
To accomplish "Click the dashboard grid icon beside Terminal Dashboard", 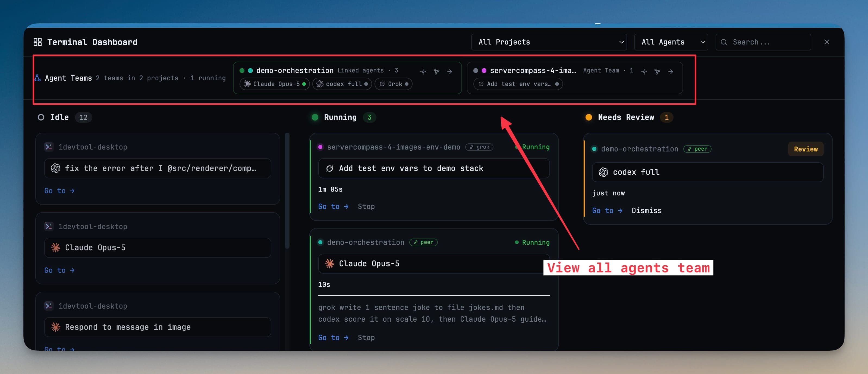I will [37, 42].
